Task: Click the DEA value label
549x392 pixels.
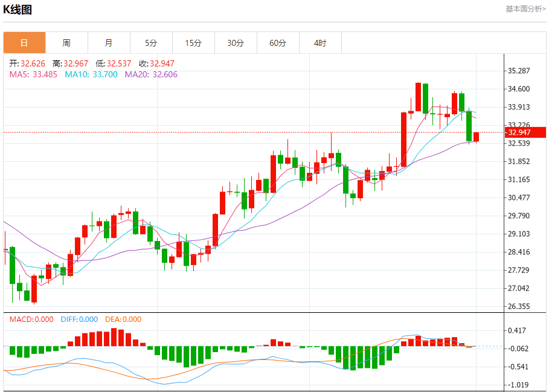Action: [123, 319]
